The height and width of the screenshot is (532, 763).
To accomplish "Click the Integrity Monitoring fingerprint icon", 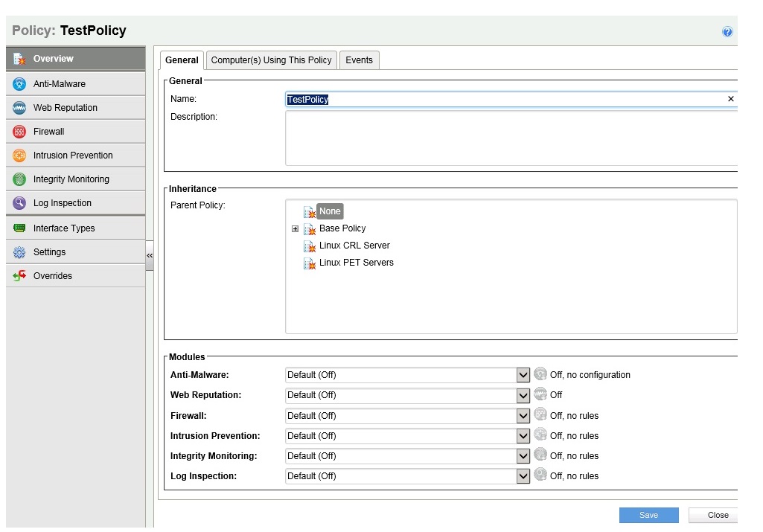I will click(x=19, y=179).
